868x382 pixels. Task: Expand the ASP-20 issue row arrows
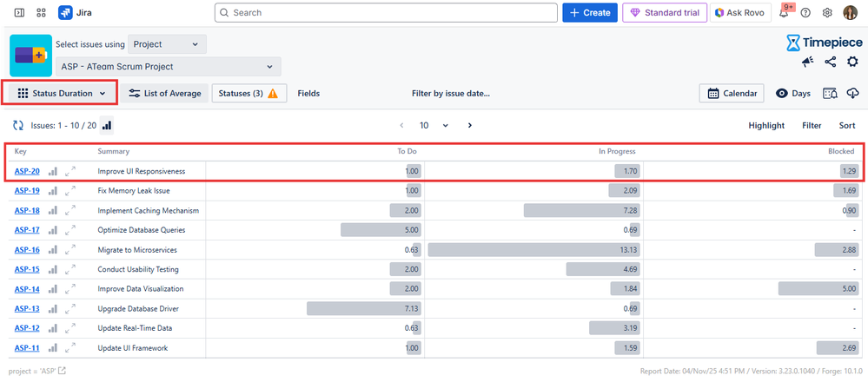[x=71, y=171]
